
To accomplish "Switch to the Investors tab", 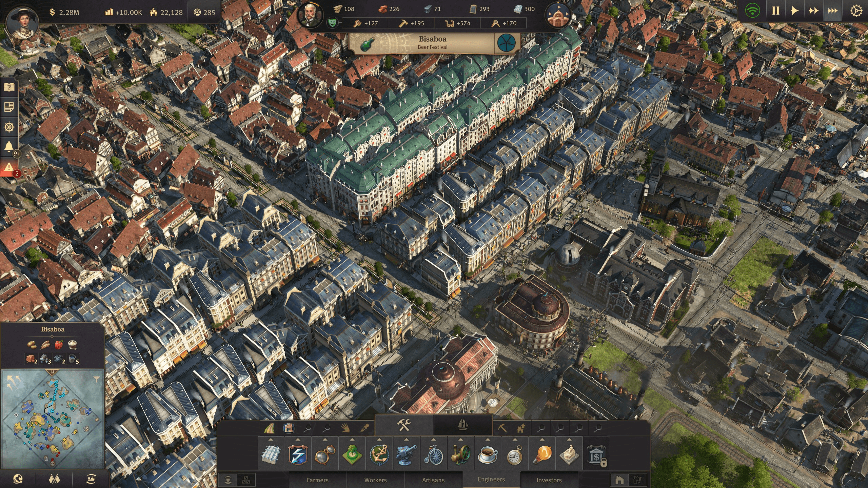I will (549, 480).
